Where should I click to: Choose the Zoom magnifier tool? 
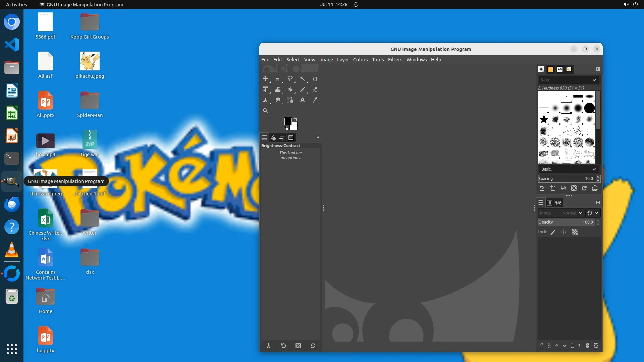pyautogui.click(x=265, y=111)
